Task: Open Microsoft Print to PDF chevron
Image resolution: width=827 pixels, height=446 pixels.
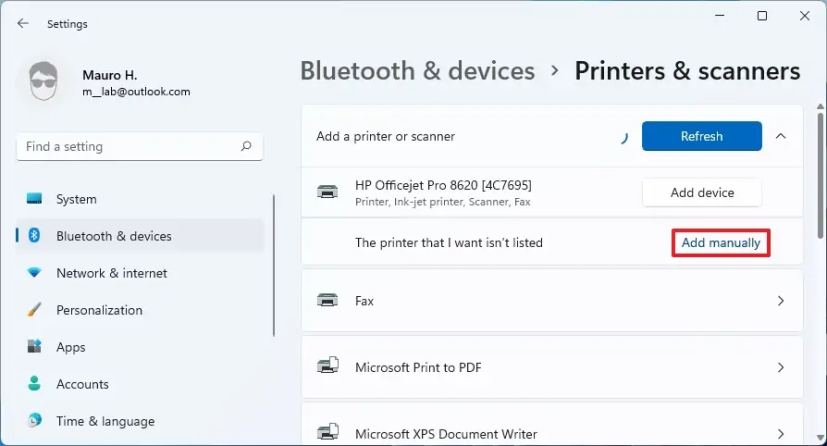Action: coord(781,367)
